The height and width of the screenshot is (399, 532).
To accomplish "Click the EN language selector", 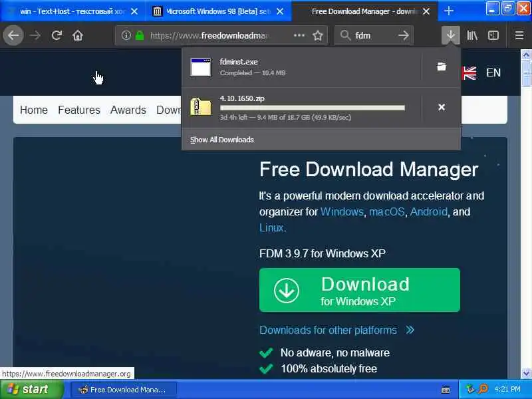I will click(493, 72).
